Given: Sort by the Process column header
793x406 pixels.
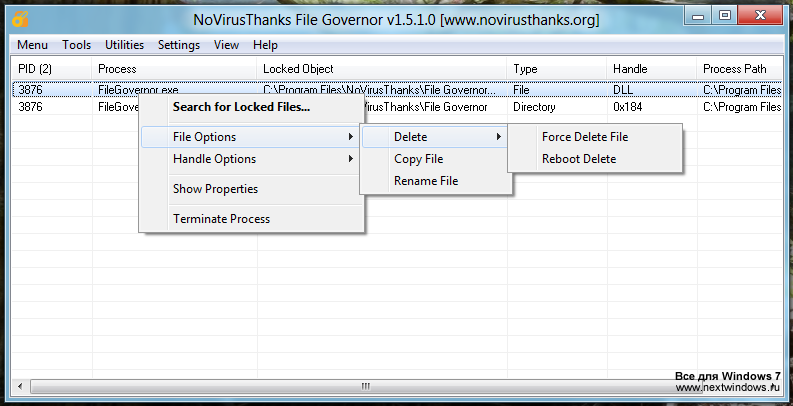Looking at the screenshot, I should click(x=174, y=69).
